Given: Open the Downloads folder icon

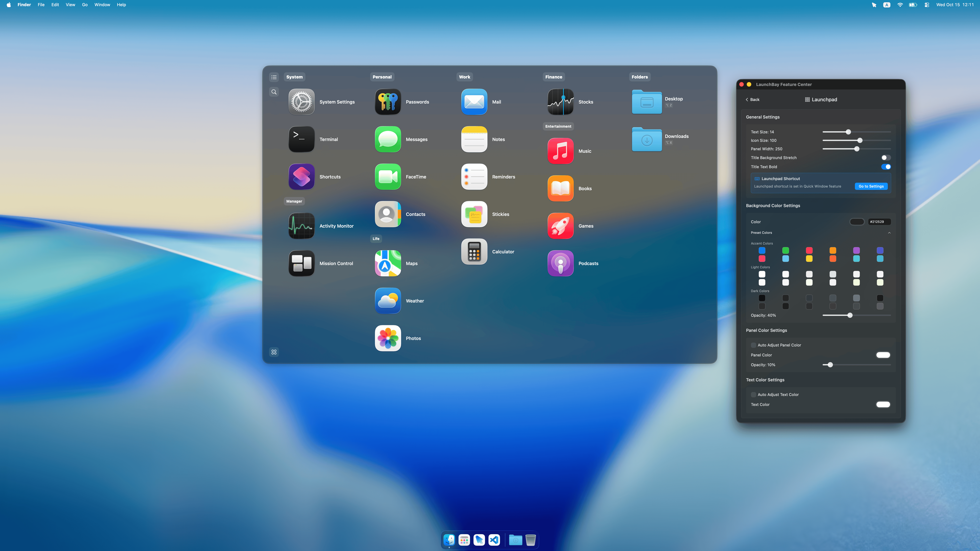Looking at the screenshot, I should 647,139.
